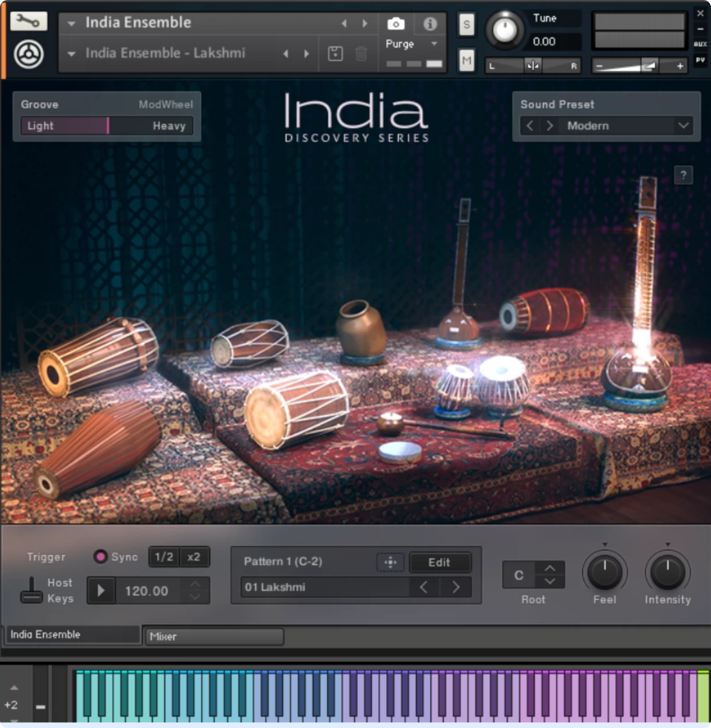Expand the Sound Preset Modern dropdown
The width and height of the screenshot is (711, 728).
coord(683,125)
